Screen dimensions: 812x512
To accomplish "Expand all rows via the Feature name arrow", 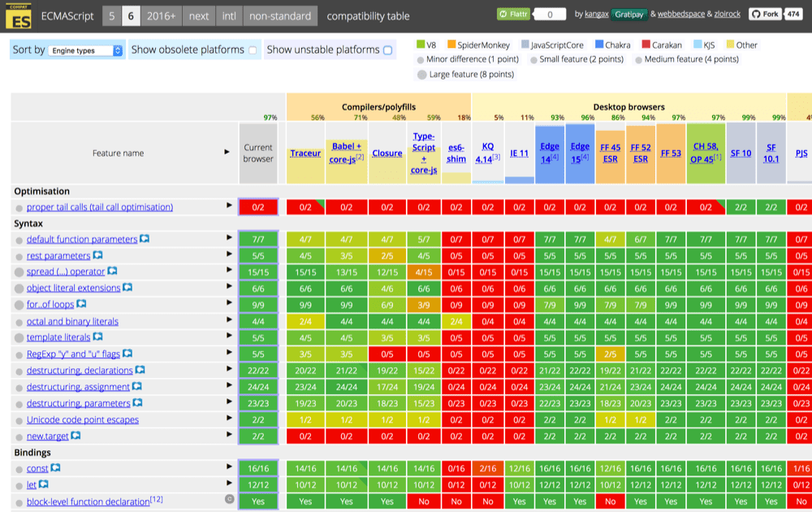I will (227, 152).
